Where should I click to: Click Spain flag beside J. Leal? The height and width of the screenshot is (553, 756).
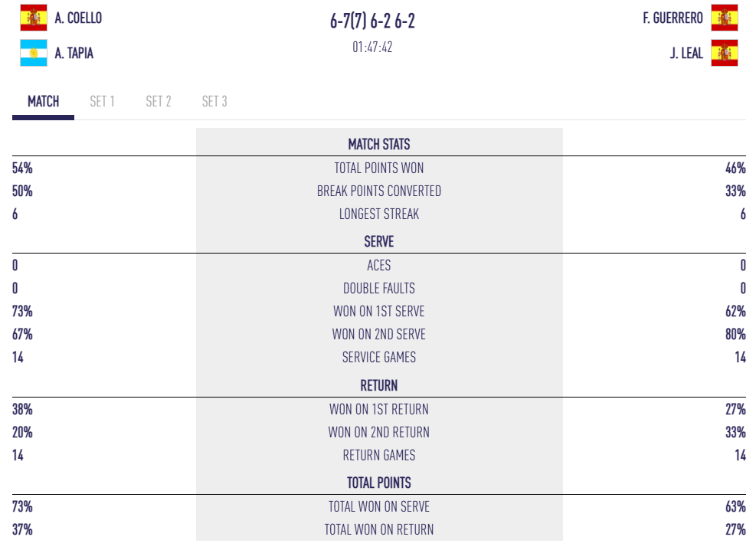coord(724,53)
